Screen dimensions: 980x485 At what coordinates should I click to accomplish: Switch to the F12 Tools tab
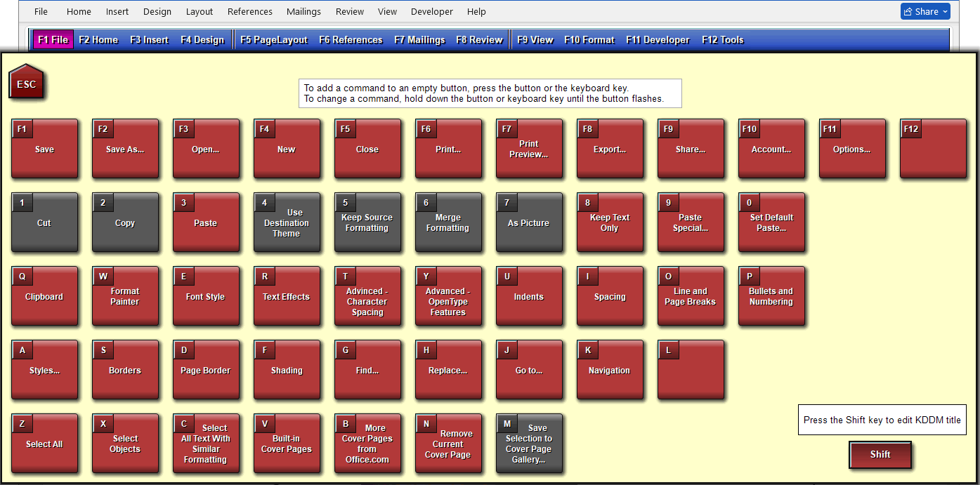coord(723,40)
